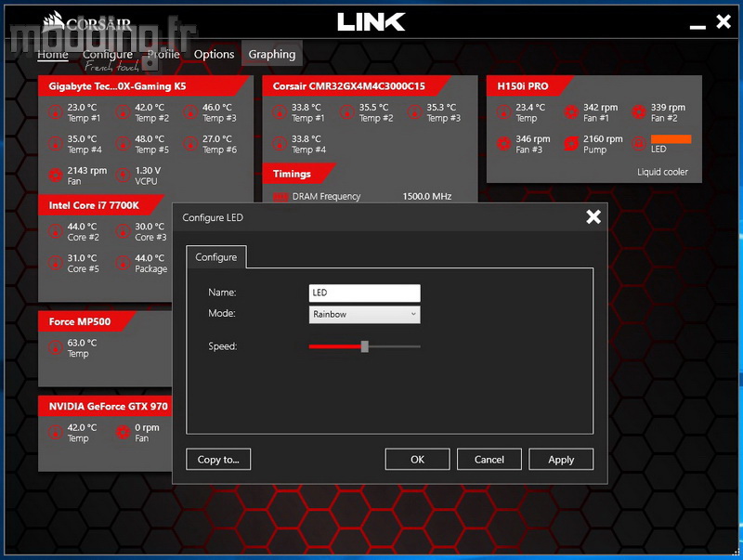Click the Speed slider handle

pos(364,346)
